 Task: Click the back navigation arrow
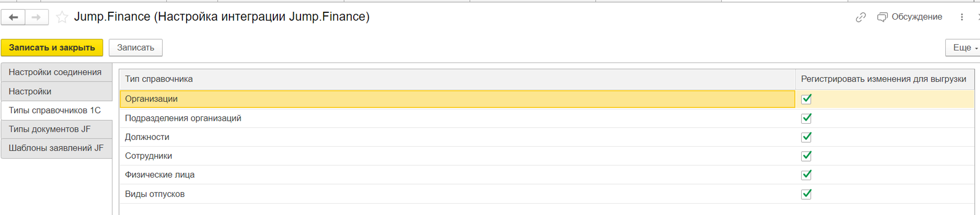click(x=13, y=17)
